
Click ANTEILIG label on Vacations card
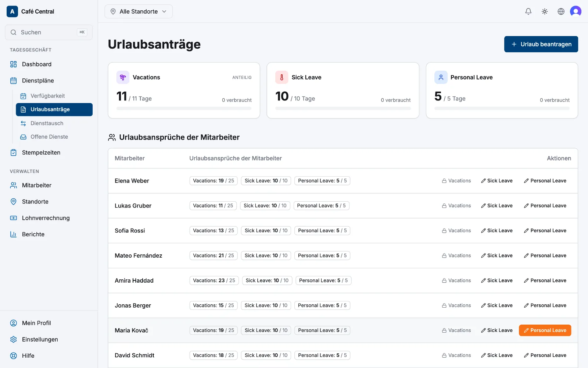[x=242, y=77]
